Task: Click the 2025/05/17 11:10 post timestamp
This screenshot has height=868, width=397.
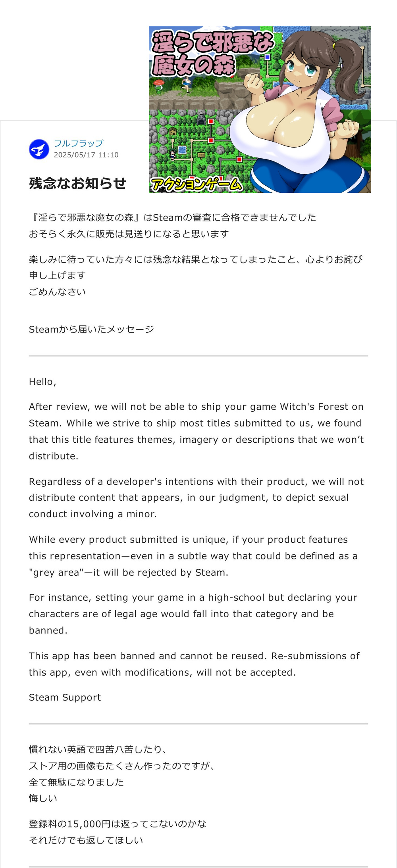Action: [86, 155]
